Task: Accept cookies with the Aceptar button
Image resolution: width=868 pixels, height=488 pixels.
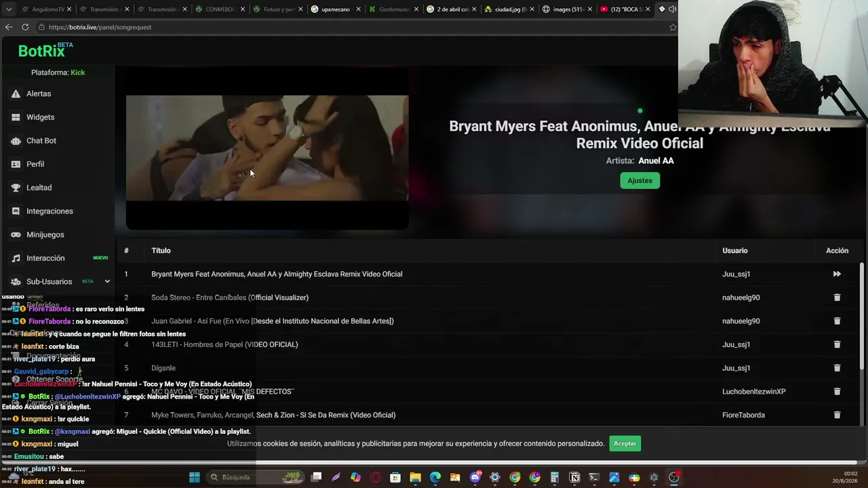Action: [x=625, y=443]
